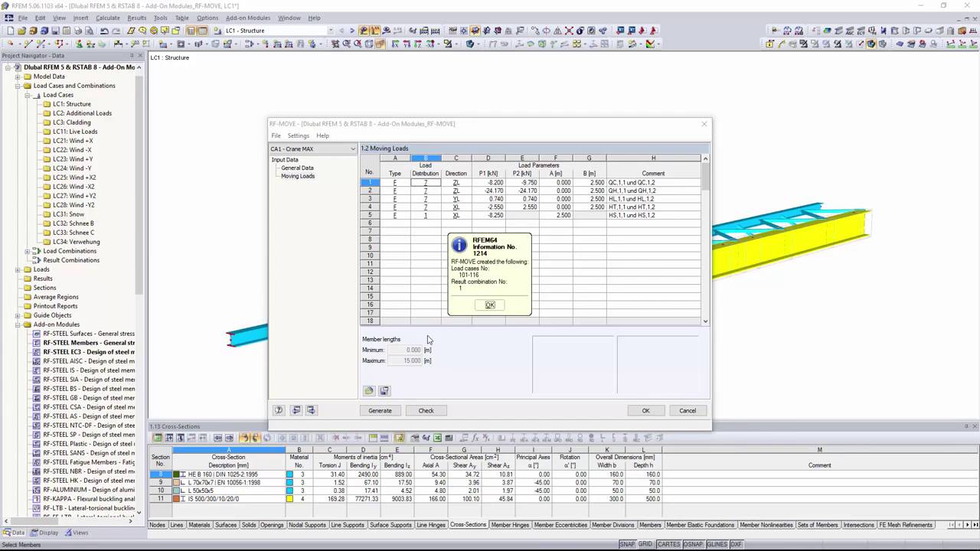This screenshot has width=980, height=551.
Task: Click the rainbow color results icon
Action: 649,44
